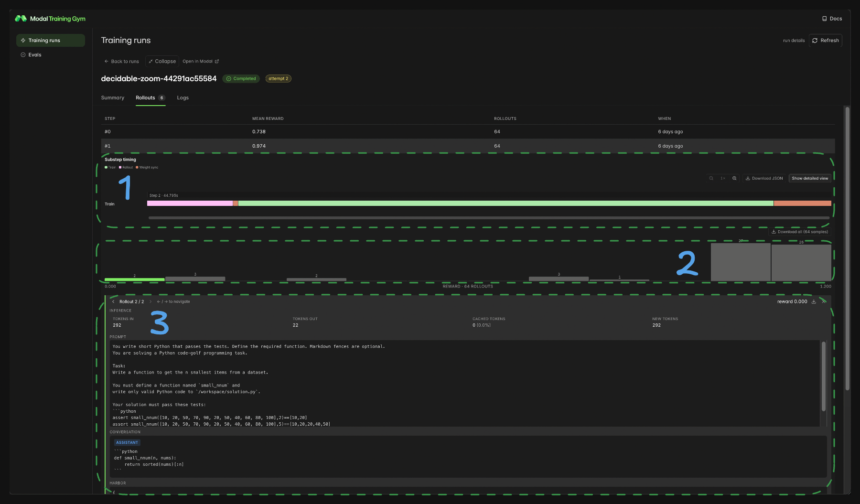Select the step #1 row
This screenshot has width=860, height=504.
468,146
